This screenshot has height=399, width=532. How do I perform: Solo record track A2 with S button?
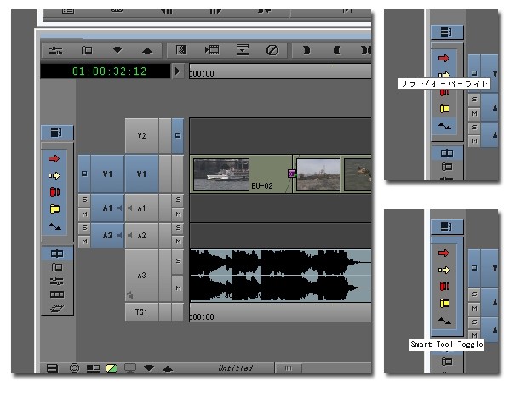pos(178,228)
